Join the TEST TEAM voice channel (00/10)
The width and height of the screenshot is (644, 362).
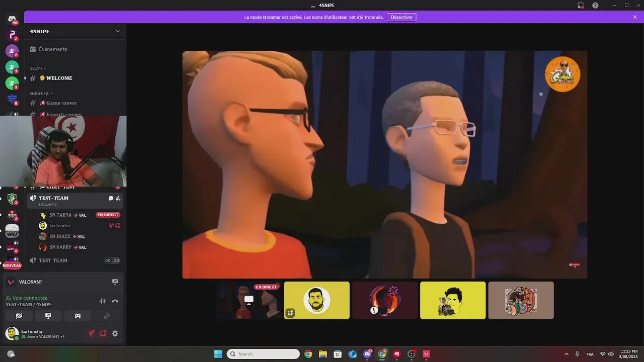(74, 260)
